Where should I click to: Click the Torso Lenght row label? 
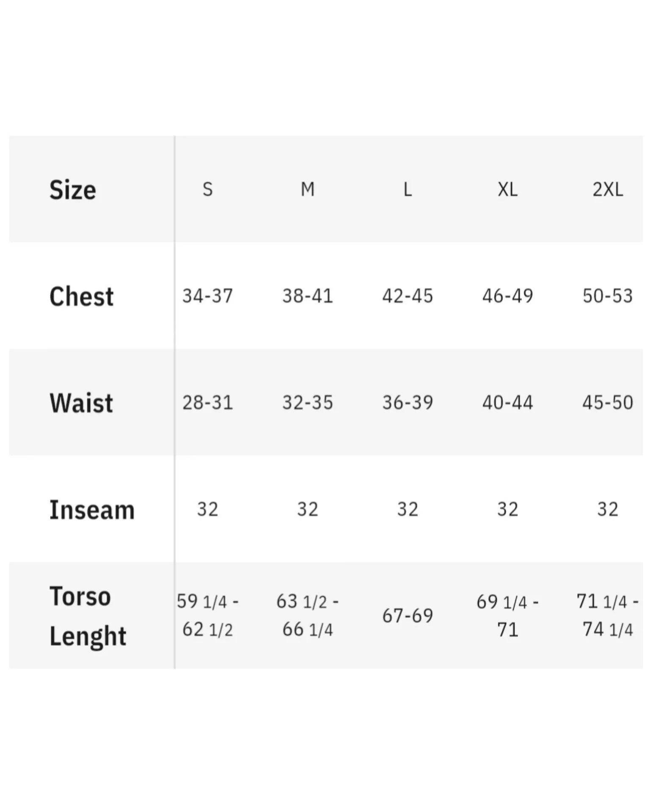(x=88, y=616)
